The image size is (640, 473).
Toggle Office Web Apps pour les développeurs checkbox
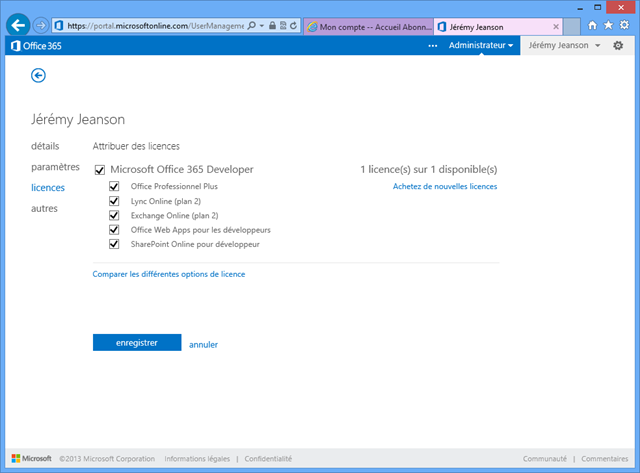tap(114, 230)
